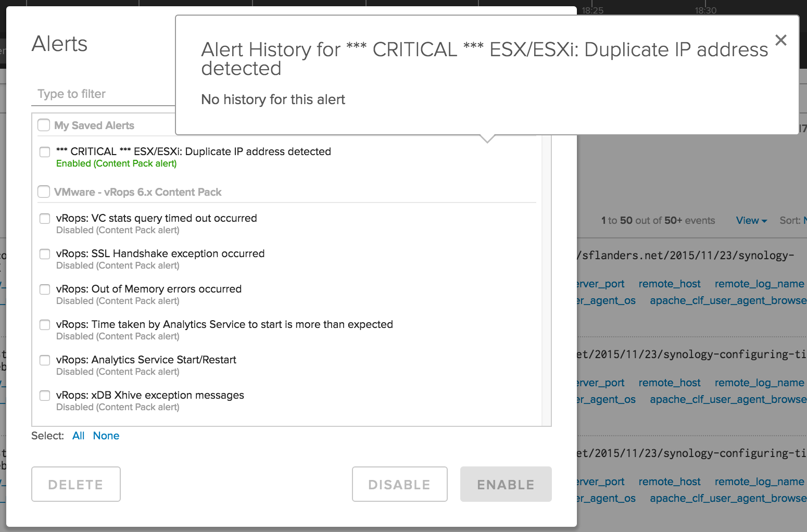This screenshot has width=807, height=532.
Task: Select the VMware vRops 6.x Content Pack checkbox
Action: (x=44, y=192)
